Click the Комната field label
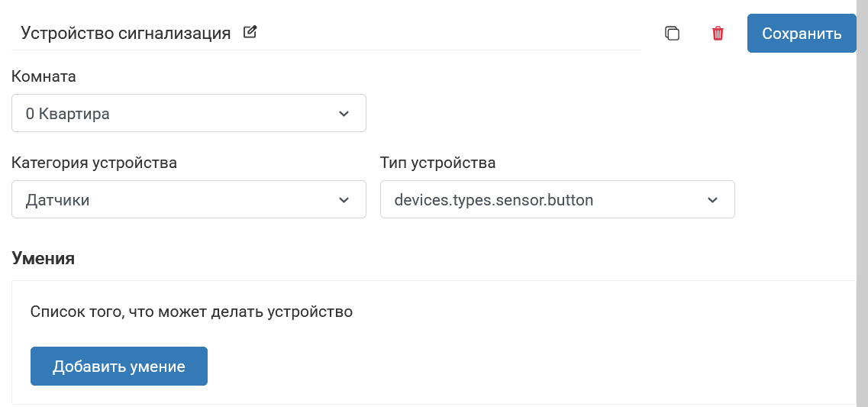Viewport: 868px width, 407px height. [x=44, y=76]
